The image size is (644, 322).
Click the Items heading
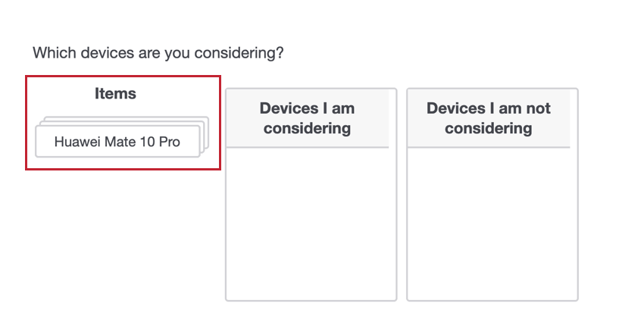click(115, 94)
